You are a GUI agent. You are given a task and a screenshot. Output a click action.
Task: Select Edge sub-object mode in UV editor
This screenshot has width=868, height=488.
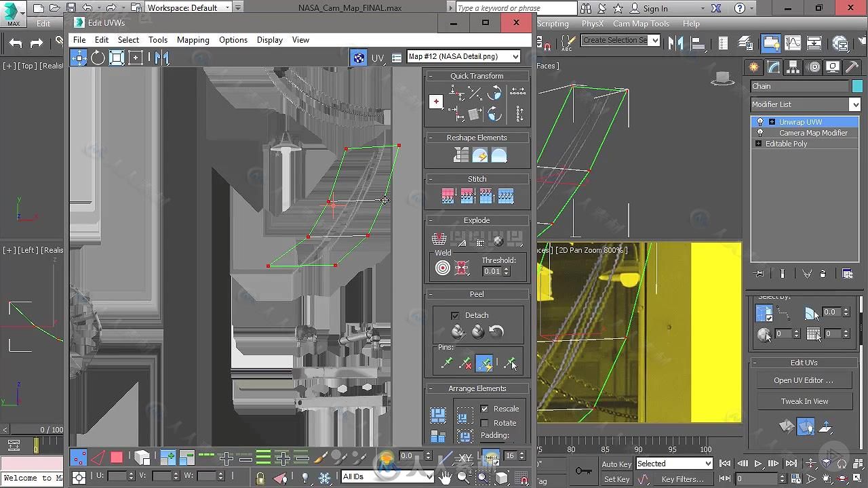[x=98, y=457]
